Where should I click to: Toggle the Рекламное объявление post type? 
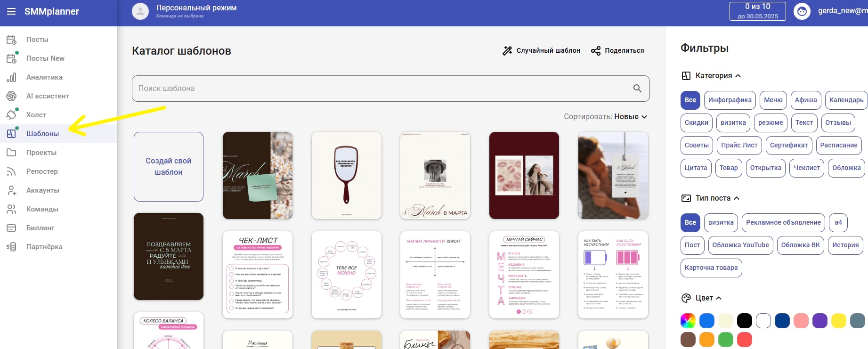click(x=783, y=222)
